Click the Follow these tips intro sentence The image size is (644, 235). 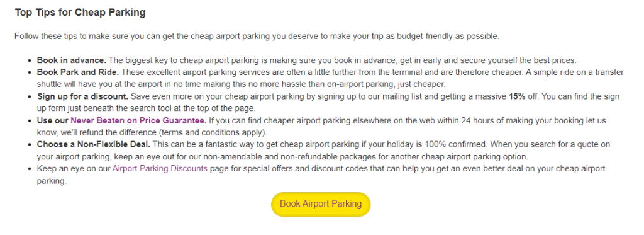pos(257,36)
